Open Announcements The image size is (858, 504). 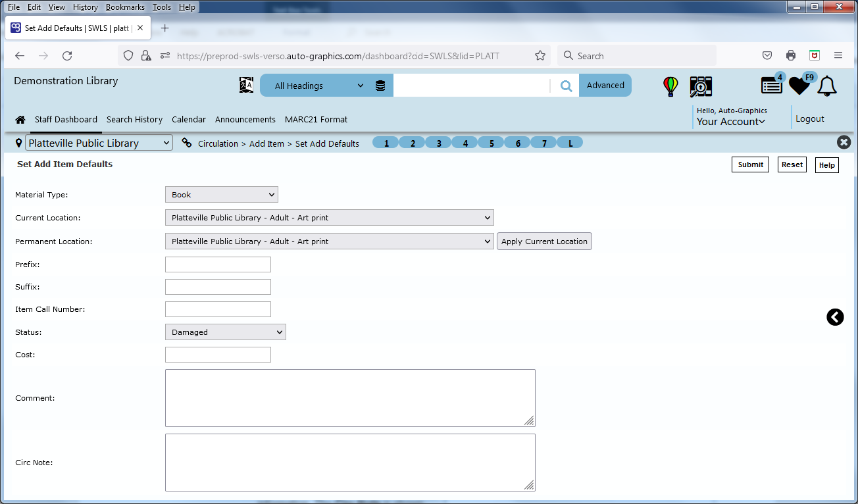(x=245, y=120)
